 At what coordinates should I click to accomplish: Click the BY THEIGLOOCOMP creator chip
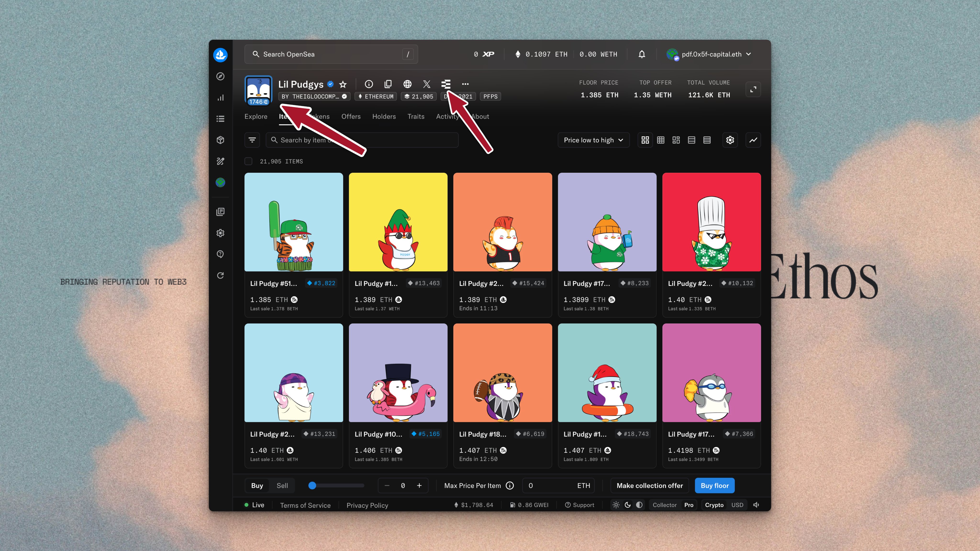pos(314,97)
